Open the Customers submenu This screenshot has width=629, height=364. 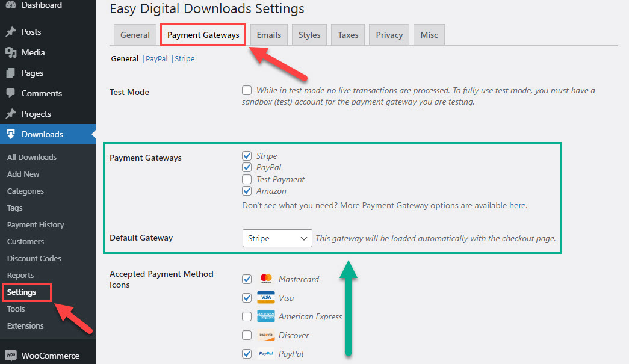pyautogui.click(x=25, y=241)
